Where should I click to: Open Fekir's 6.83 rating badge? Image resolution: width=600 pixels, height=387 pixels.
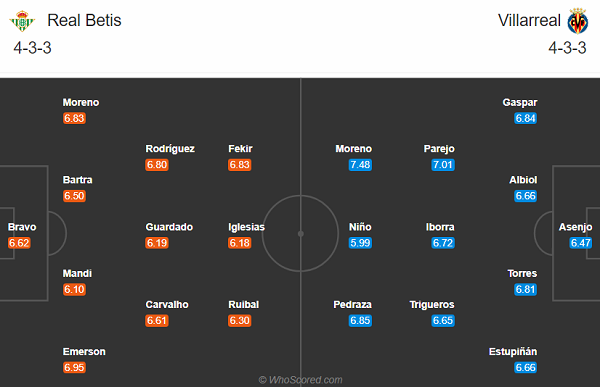point(240,165)
